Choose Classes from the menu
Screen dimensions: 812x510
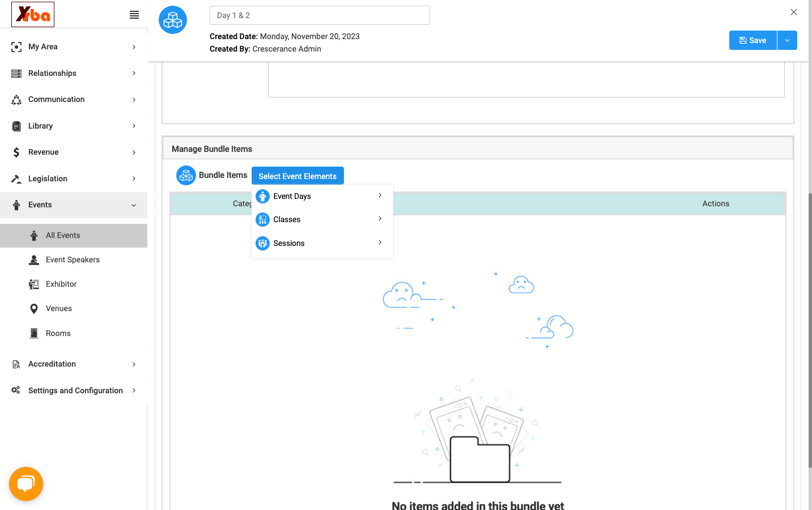(x=322, y=220)
